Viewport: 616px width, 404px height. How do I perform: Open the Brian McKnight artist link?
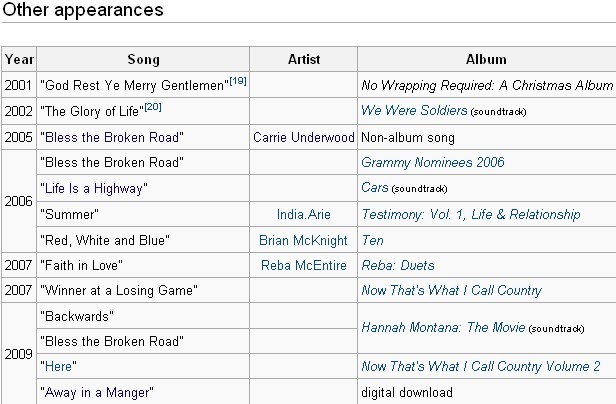(x=303, y=240)
